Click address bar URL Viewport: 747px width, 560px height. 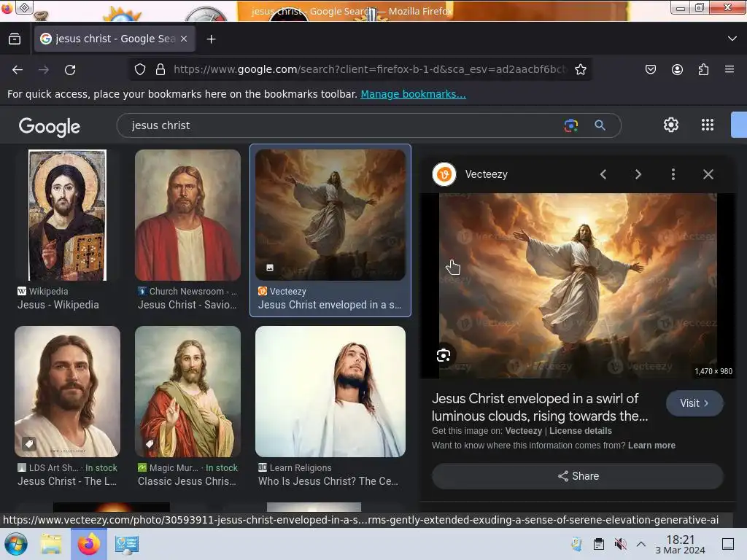pyautogui.click(x=371, y=69)
